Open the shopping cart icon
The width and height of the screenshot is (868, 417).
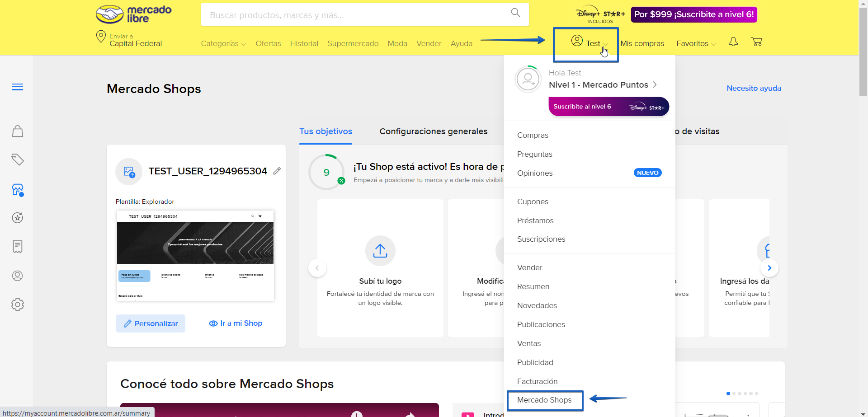point(757,42)
